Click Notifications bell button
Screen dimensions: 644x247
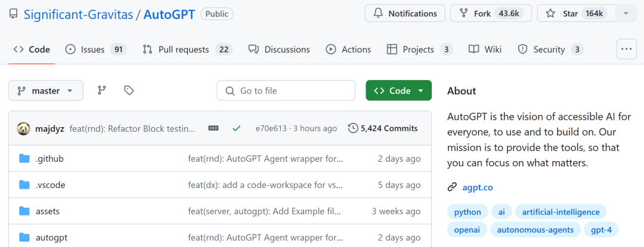pos(405,14)
